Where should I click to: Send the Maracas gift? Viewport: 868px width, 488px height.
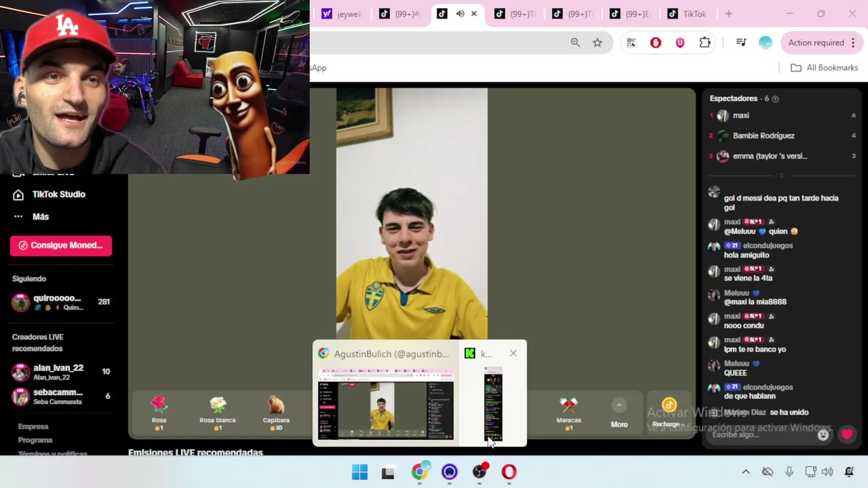click(569, 413)
